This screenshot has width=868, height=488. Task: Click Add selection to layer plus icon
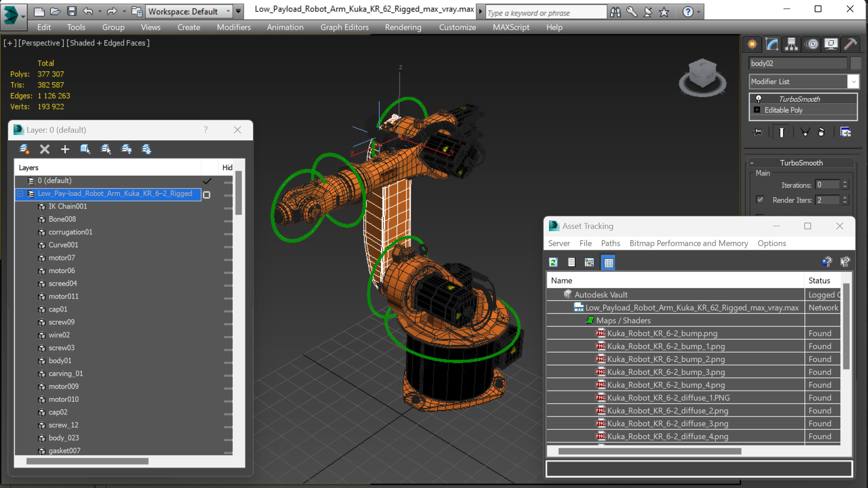click(x=65, y=149)
